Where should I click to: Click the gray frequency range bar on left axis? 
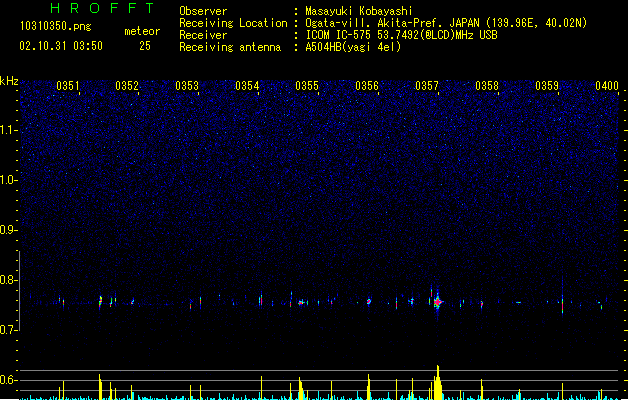[20, 291]
